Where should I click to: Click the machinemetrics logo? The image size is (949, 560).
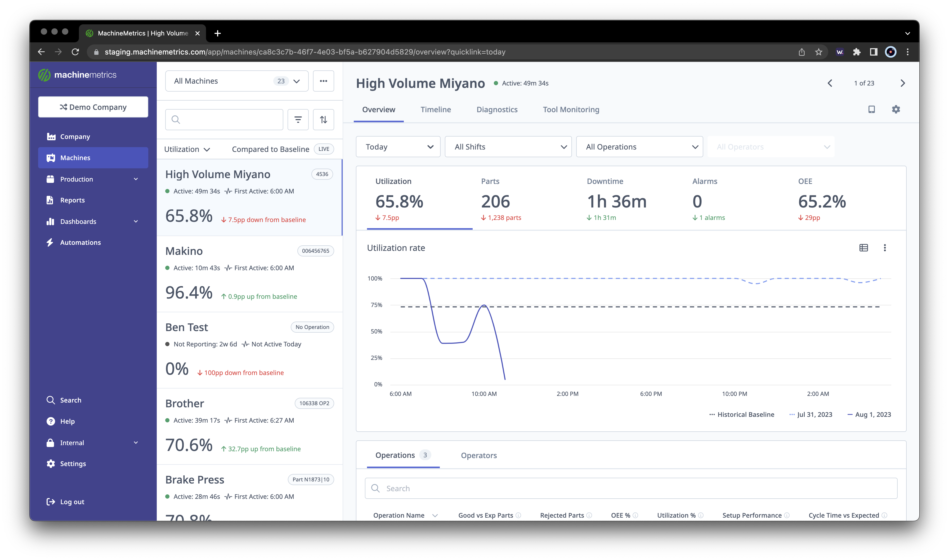coord(77,75)
